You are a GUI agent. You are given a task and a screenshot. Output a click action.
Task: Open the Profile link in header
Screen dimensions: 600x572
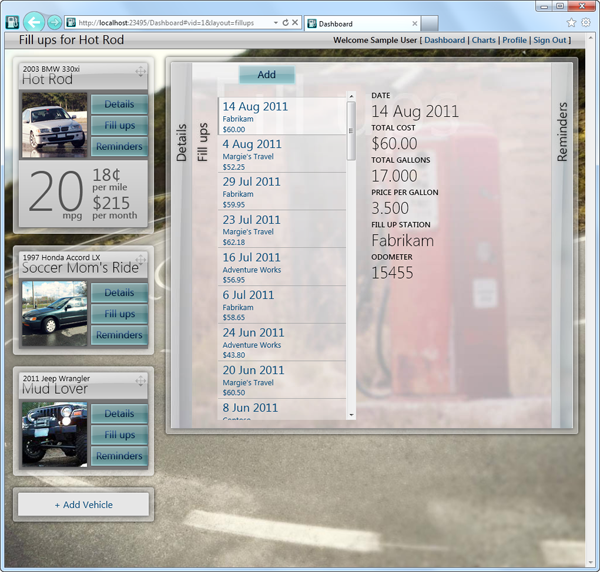point(514,40)
